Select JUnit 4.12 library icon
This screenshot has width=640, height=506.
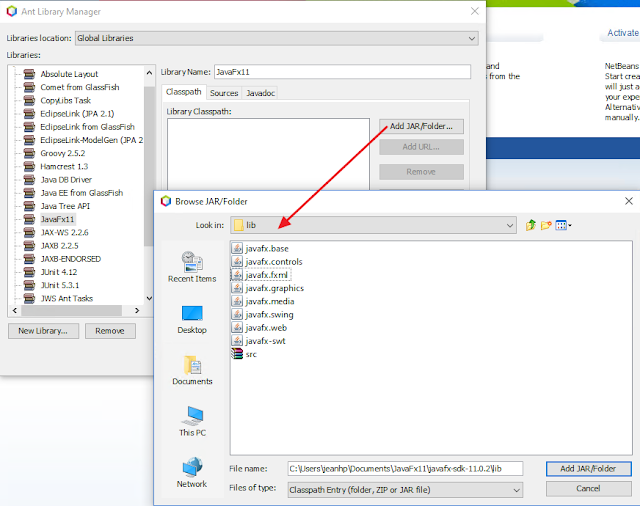click(x=29, y=272)
